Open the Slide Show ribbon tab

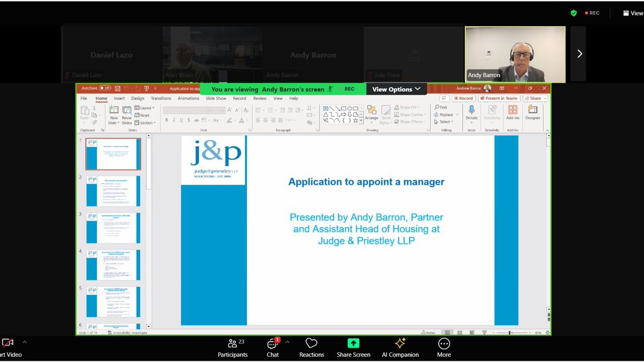tap(216, 99)
